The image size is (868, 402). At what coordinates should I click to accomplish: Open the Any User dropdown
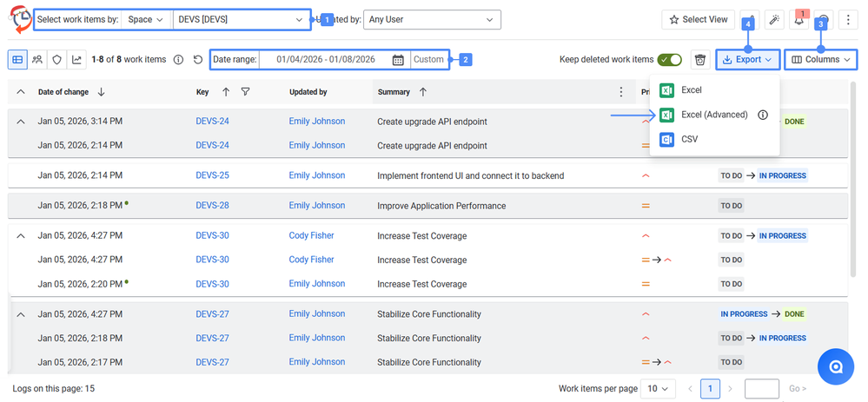(x=433, y=19)
